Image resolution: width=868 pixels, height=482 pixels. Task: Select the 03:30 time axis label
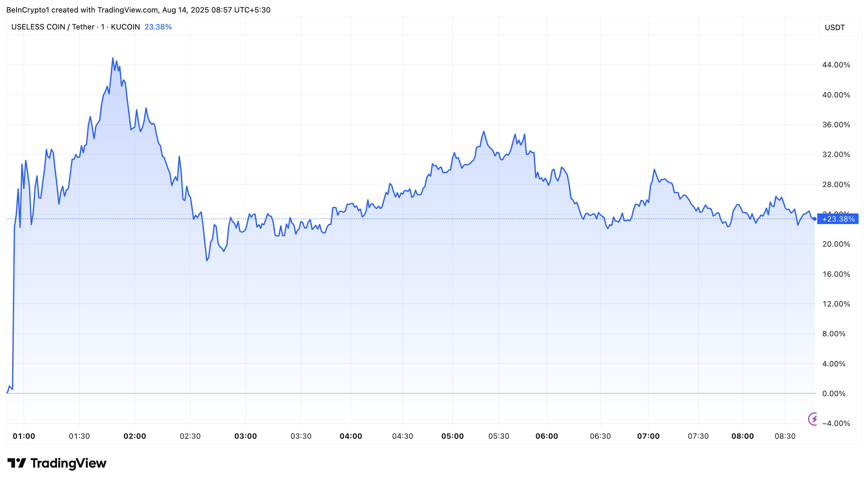point(301,436)
